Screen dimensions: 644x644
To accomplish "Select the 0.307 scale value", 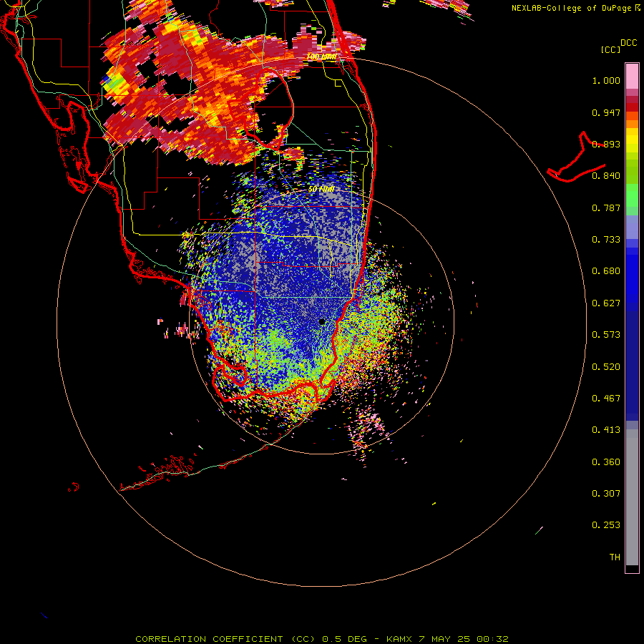I will coord(606,494).
